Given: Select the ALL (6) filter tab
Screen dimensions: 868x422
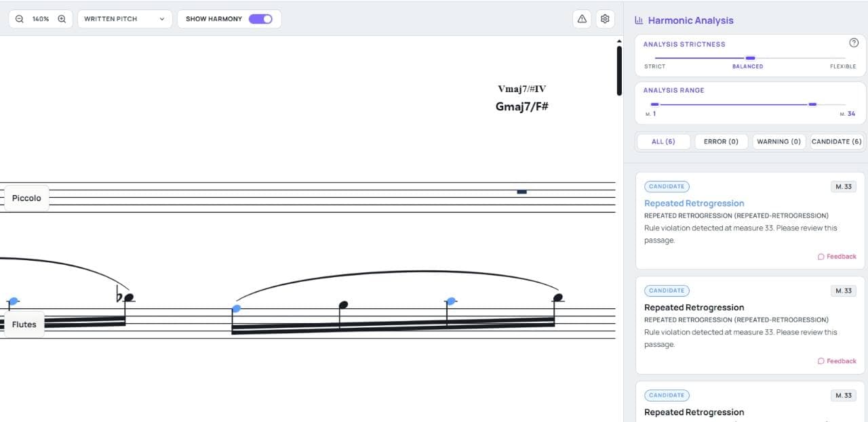Looking at the screenshot, I should point(663,142).
